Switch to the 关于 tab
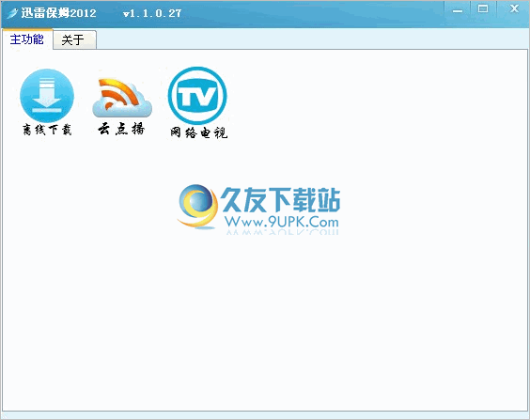Viewport: 530px width, 420px height. point(74,39)
